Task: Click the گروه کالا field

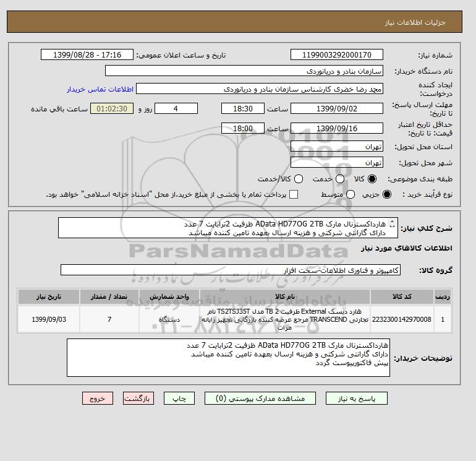Action: click(x=231, y=270)
